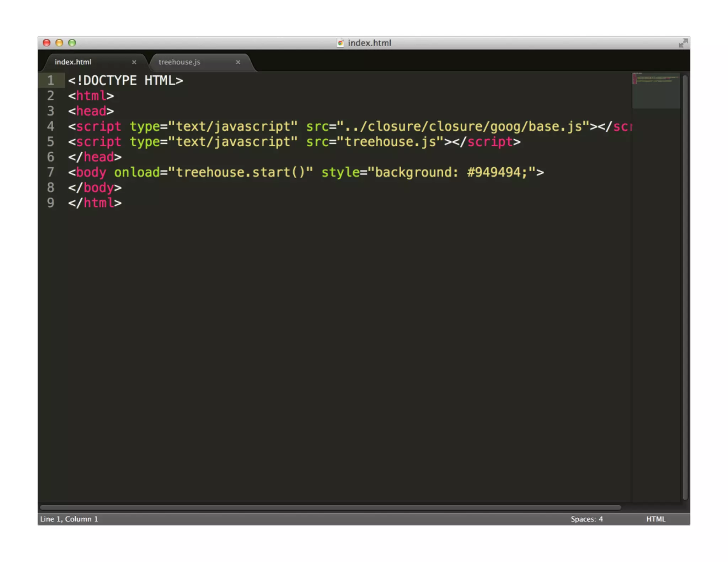Open the HTML syntax selector in status bar

point(655,519)
